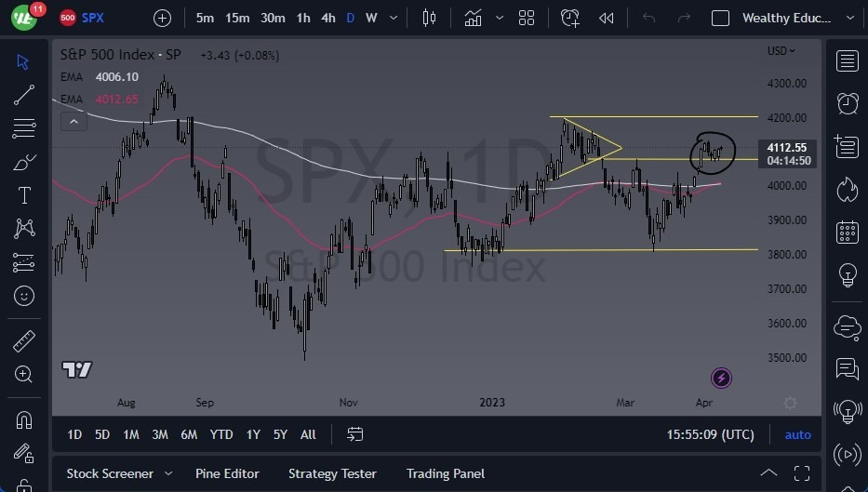
Task: Click the pink EMA 4012.65 legend
Action: [100, 100]
